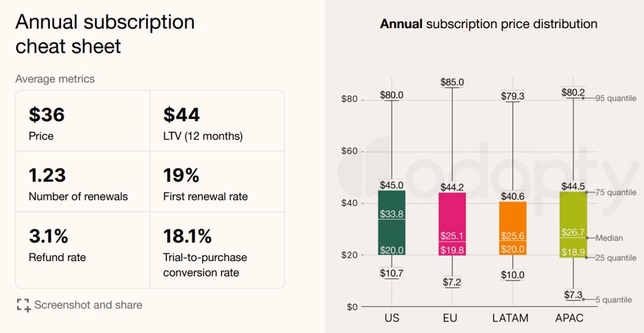The height and width of the screenshot is (333, 644).
Task: Click the 75 quantile legend label
Action: pyautogui.click(x=616, y=192)
